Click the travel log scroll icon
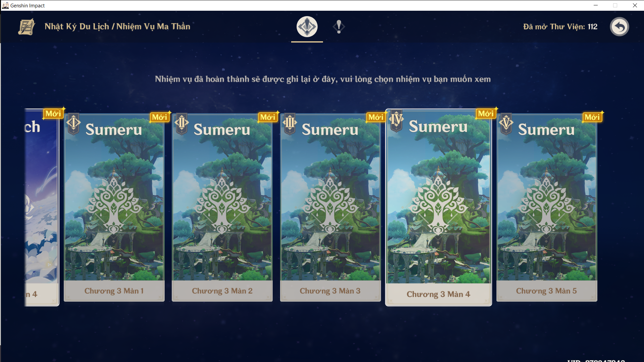Viewport: 644px width, 362px height. click(26, 27)
